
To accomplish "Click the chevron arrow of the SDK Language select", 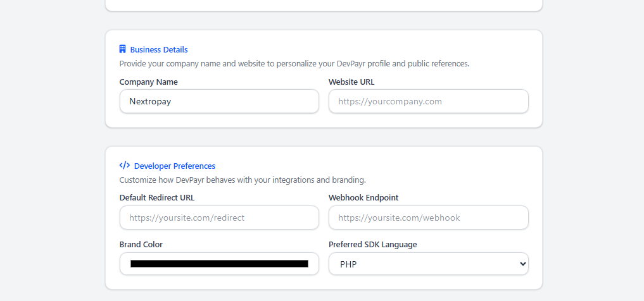I will tap(523, 264).
